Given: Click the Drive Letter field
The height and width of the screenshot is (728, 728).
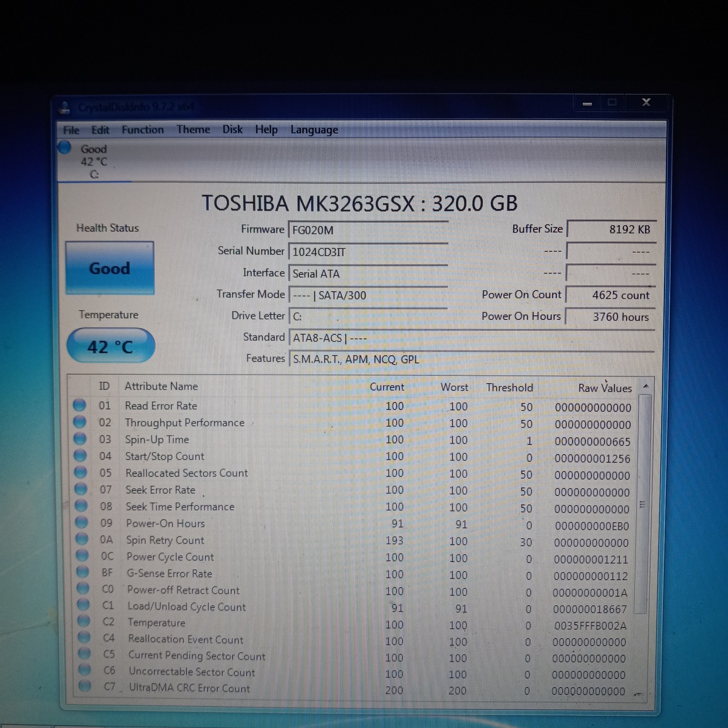Looking at the screenshot, I should pos(368,316).
